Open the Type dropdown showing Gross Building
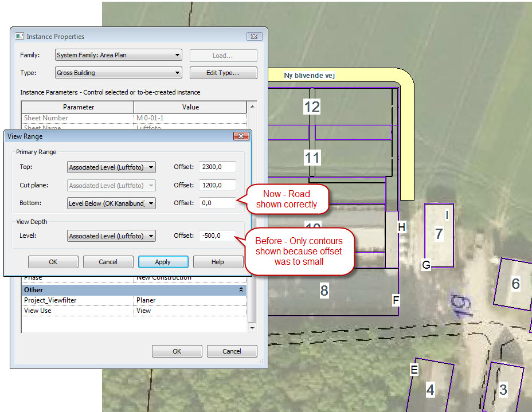The height and width of the screenshot is (412, 532). (177, 73)
